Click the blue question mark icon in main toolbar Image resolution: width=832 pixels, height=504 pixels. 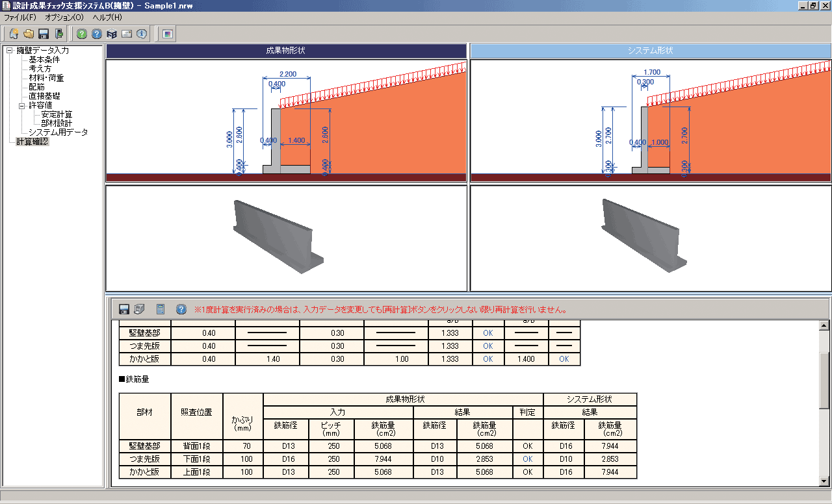pos(97,34)
